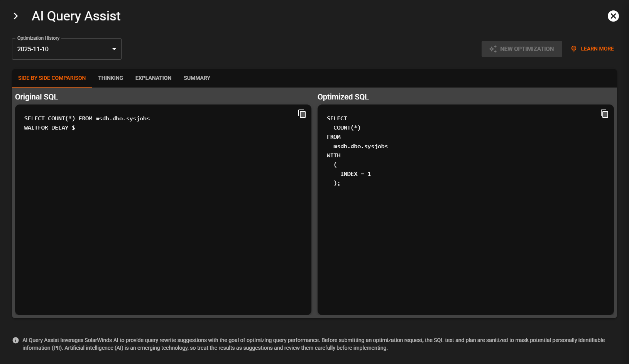Go to the Summary tab
629x364 pixels.
(x=197, y=78)
